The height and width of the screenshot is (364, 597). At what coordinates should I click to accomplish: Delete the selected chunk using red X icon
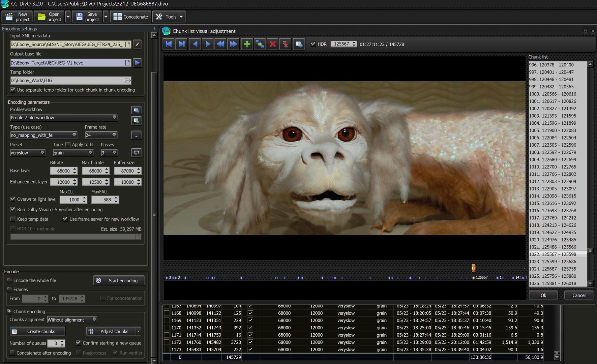coord(272,44)
